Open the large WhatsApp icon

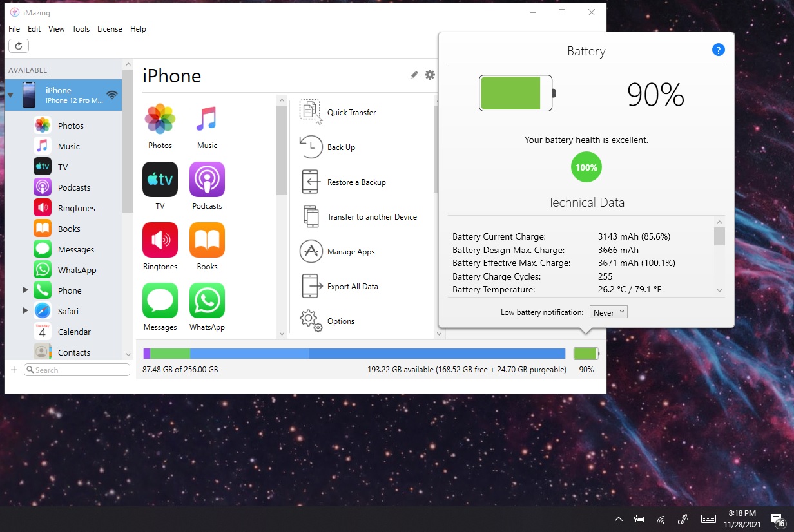click(x=207, y=300)
